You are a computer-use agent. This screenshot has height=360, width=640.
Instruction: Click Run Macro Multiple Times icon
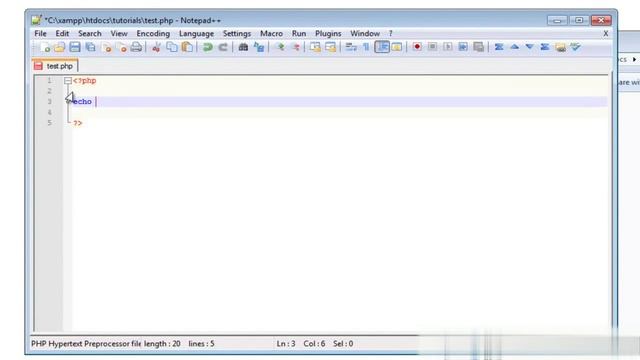(463, 47)
